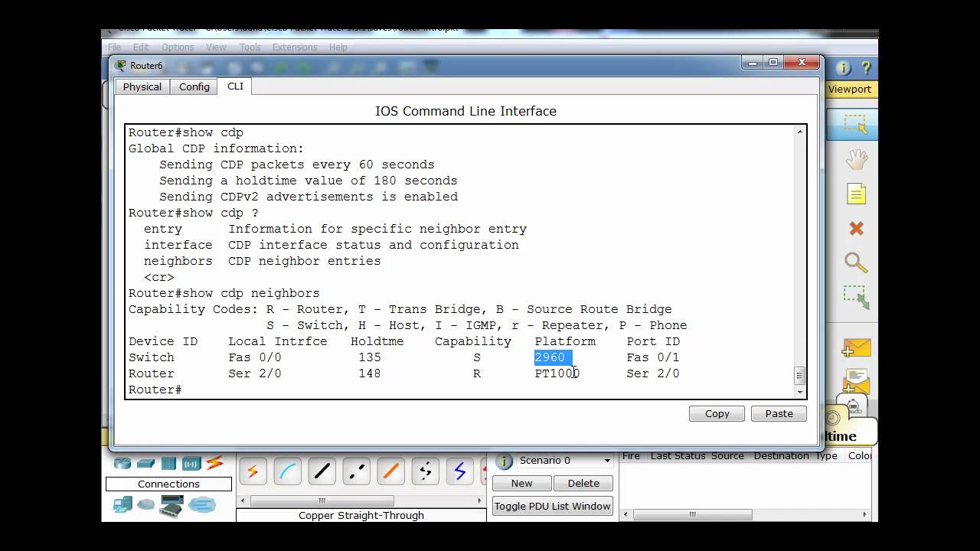Choose the Switches device category

tap(145, 463)
